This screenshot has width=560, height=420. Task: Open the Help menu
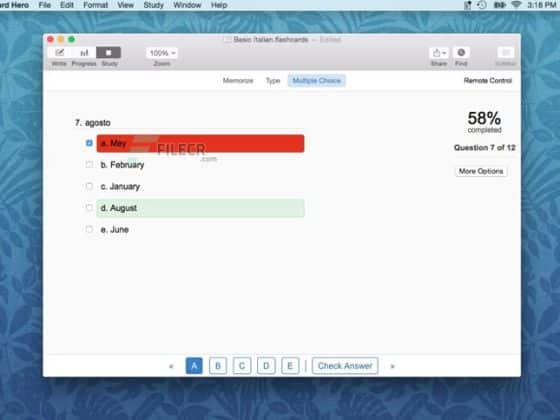click(x=219, y=5)
